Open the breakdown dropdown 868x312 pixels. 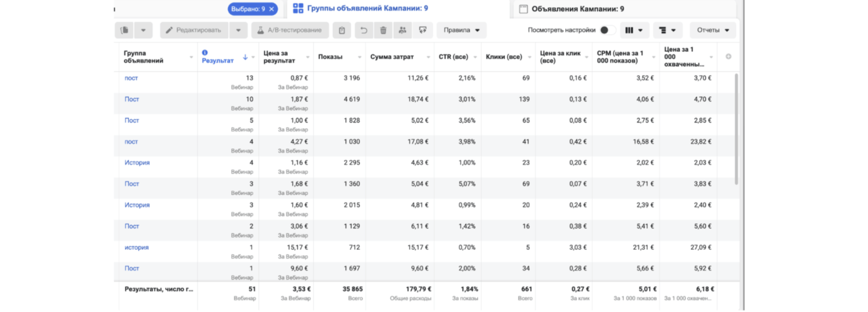667,30
